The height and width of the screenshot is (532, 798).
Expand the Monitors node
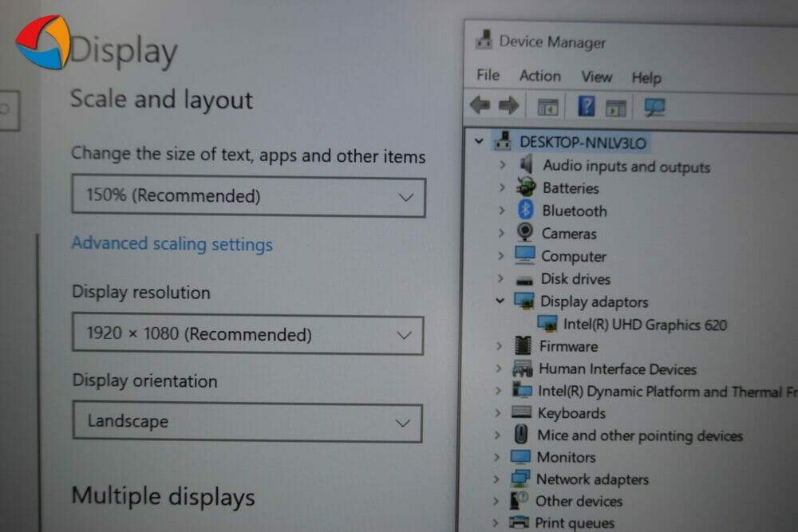point(496,457)
